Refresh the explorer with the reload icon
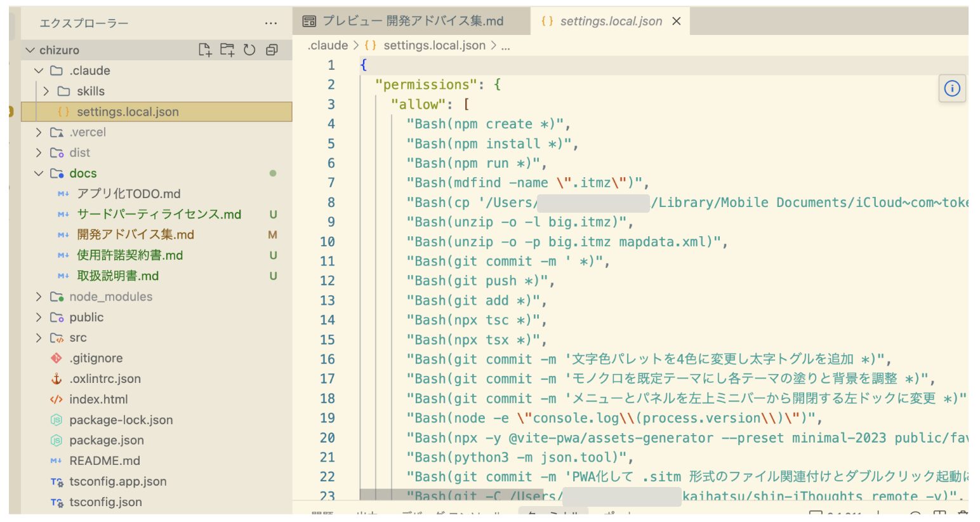Viewport: 980px width, 522px height. 249,50
